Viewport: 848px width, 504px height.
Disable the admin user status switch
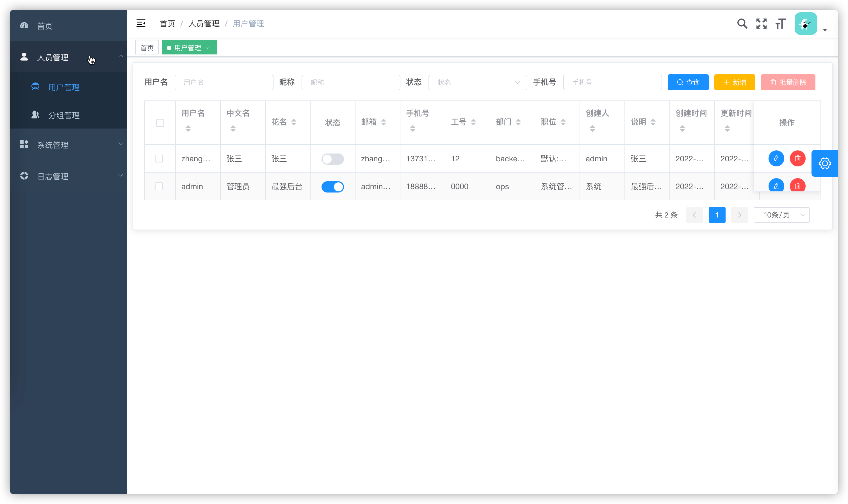(x=332, y=187)
